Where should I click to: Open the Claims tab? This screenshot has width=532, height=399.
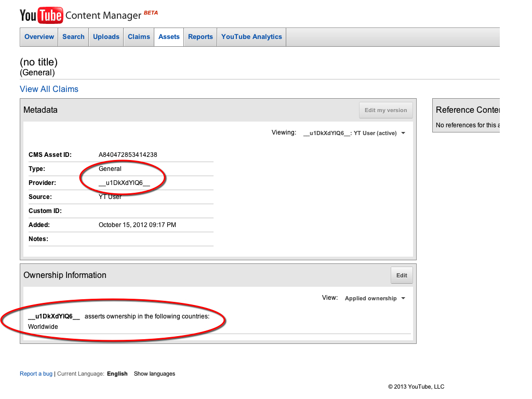coord(139,37)
